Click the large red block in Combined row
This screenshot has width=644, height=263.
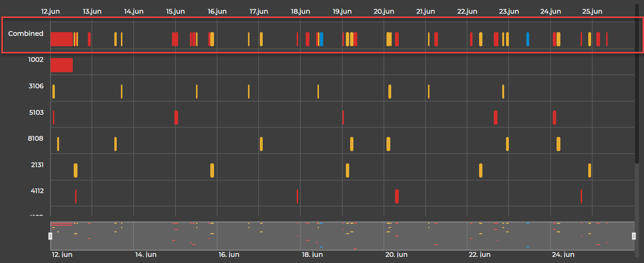click(61, 39)
